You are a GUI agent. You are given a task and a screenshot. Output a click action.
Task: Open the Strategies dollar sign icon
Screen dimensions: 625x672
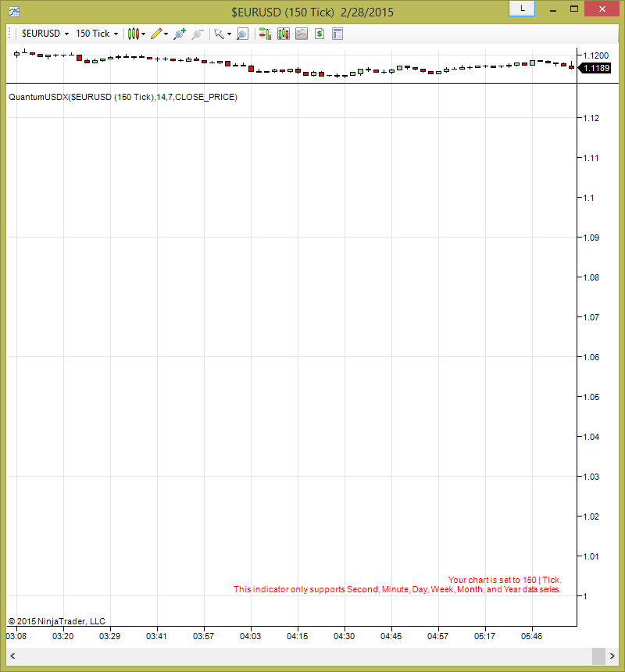point(320,34)
